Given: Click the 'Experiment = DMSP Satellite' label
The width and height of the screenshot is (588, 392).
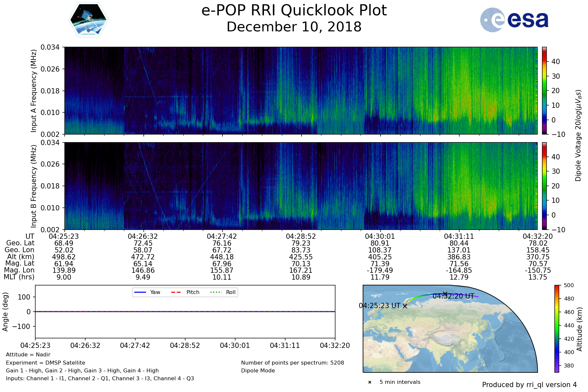Looking at the screenshot, I should point(45,363).
